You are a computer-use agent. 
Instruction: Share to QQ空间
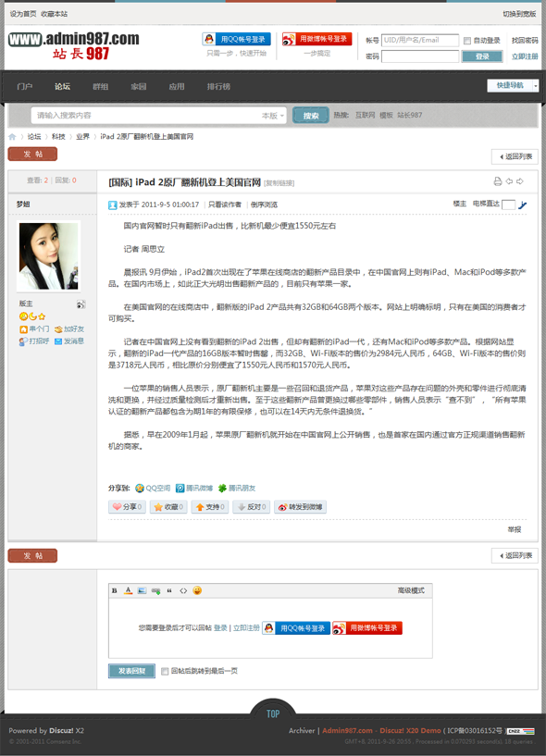pos(153,488)
